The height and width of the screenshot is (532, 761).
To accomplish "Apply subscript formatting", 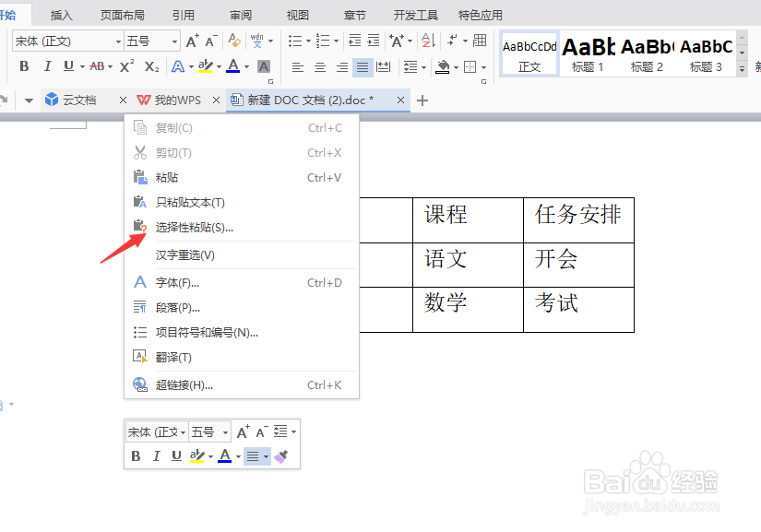I will click(x=150, y=65).
